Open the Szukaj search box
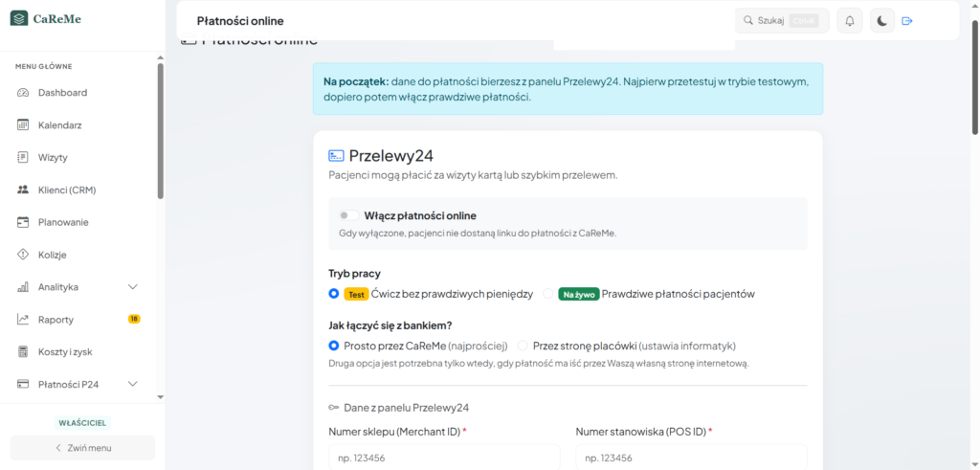This screenshot has width=980, height=470. [781, 21]
